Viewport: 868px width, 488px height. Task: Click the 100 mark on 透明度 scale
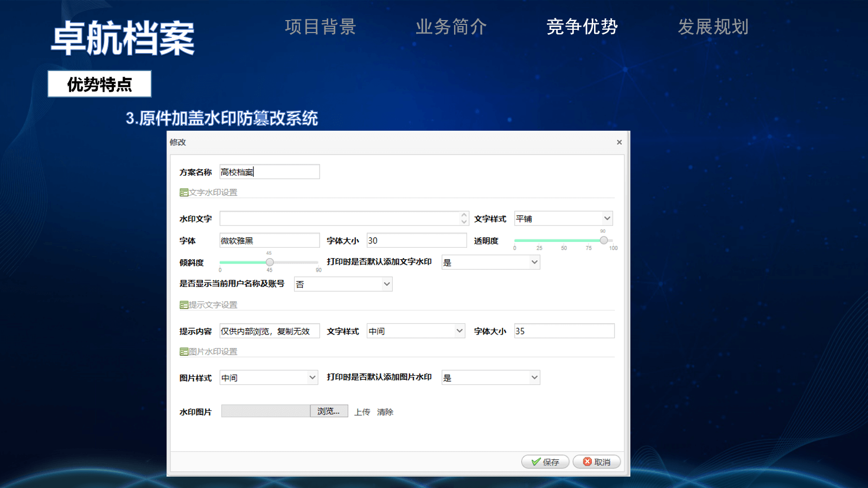point(613,248)
